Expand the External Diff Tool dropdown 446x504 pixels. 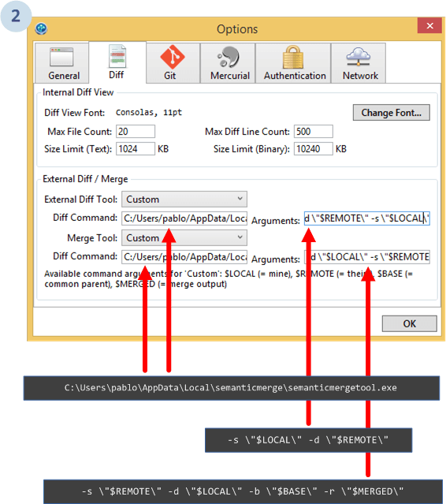click(184, 200)
